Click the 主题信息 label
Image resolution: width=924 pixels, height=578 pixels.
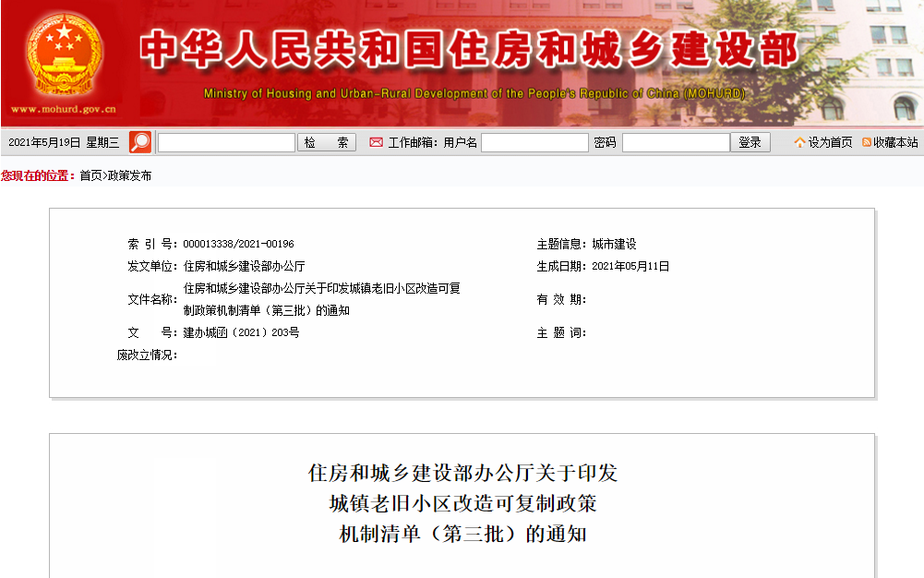[x=561, y=244]
